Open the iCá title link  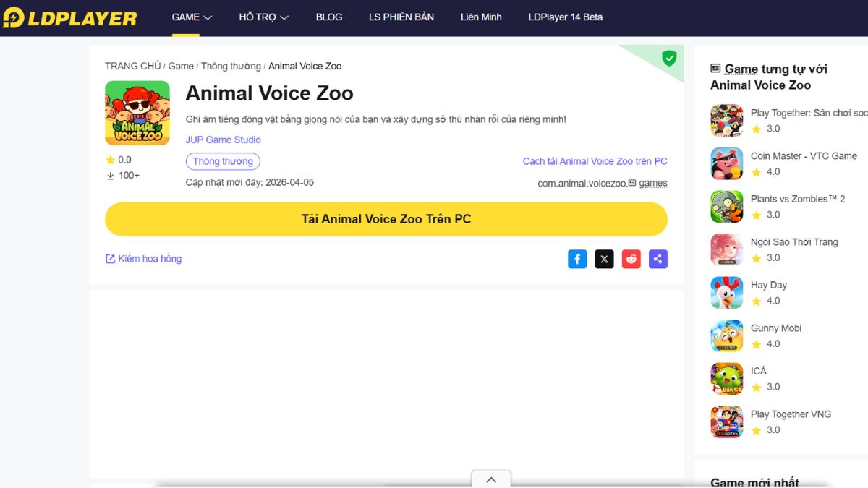759,371
